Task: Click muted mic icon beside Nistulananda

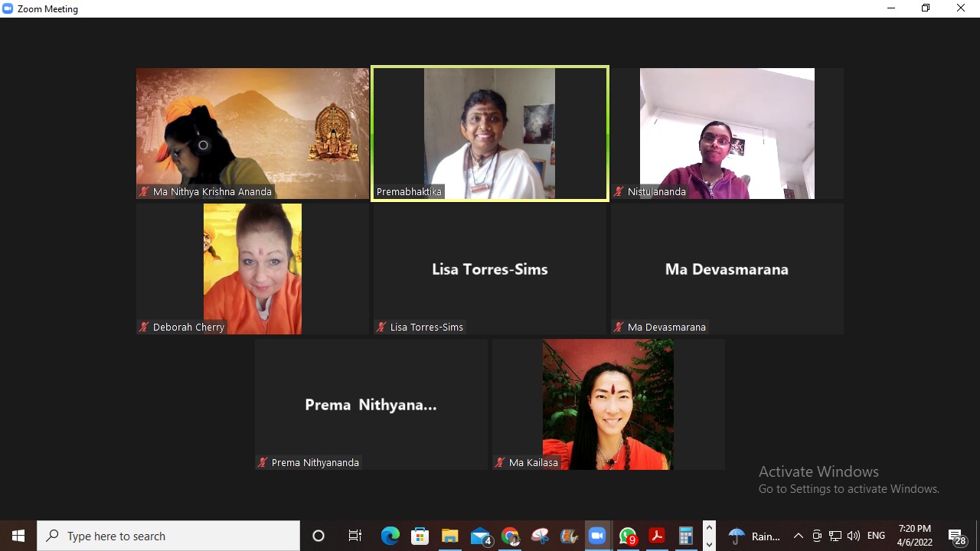Action: [619, 192]
